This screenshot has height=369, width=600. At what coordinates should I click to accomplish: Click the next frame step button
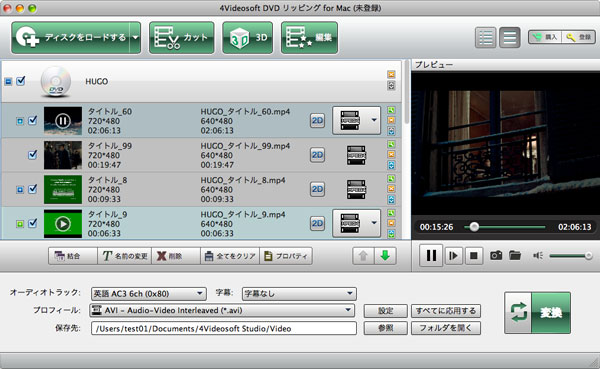[453, 255]
